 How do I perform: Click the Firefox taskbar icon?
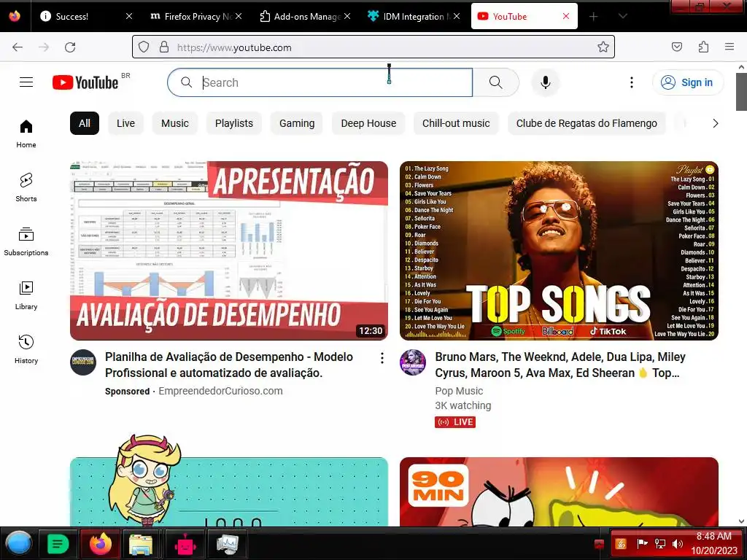click(x=100, y=544)
